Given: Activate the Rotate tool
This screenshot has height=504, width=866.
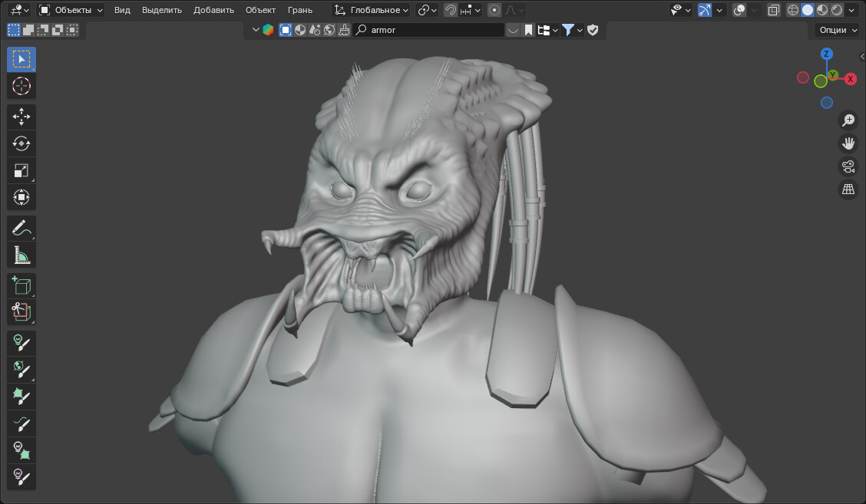Looking at the screenshot, I should 21,143.
